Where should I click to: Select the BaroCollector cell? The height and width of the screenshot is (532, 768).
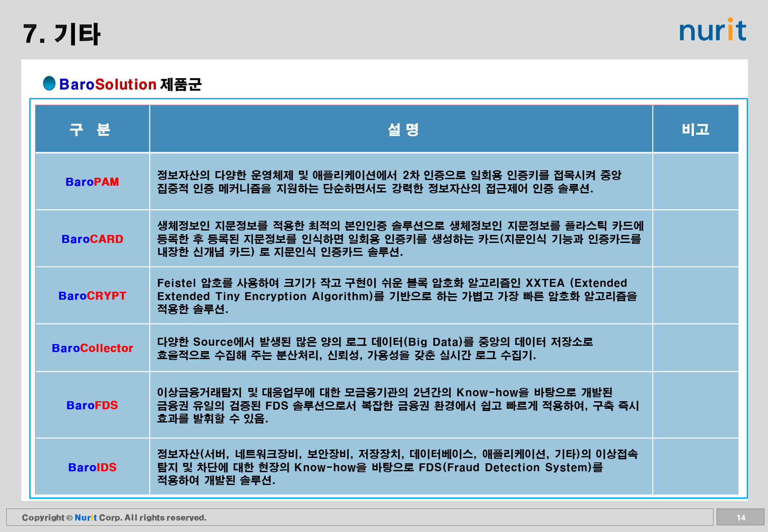click(x=92, y=348)
